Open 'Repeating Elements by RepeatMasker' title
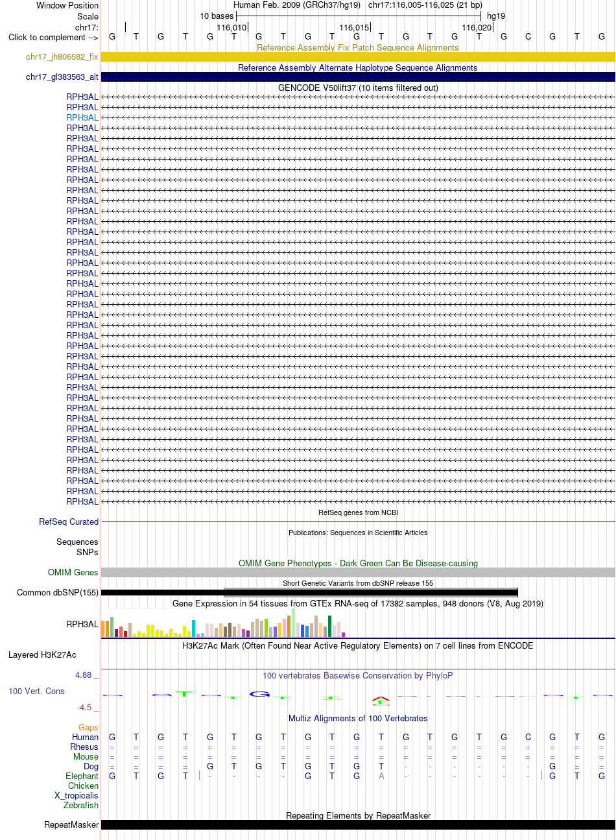The image size is (616, 840). click(358, 815)
